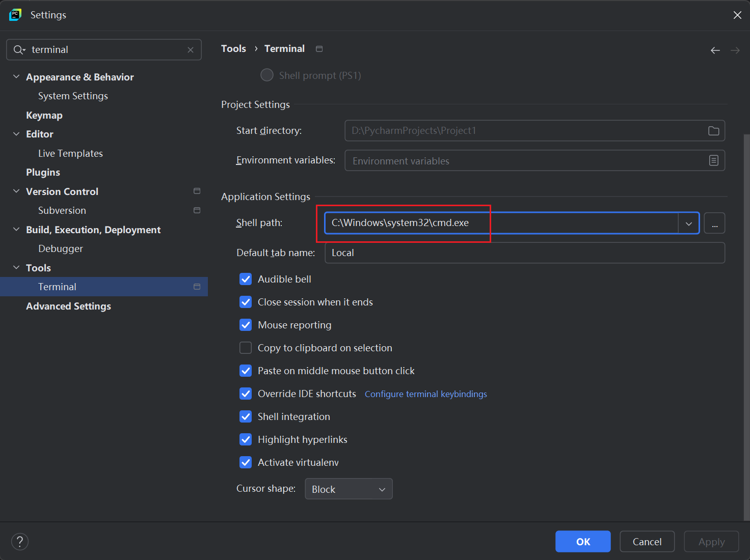This screenshot has width=750, height=560.
Task: Open Configure terminal keybindings link
Action: (x=426, y=394)
